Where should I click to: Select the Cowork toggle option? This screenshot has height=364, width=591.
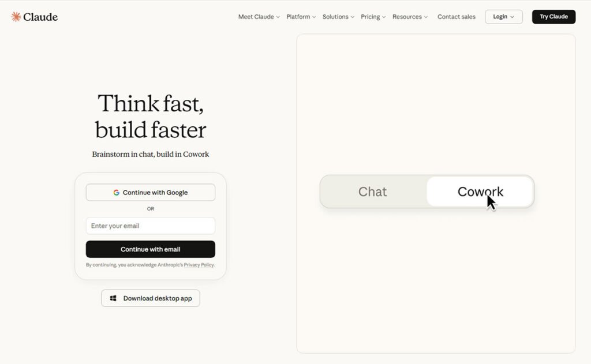[480, 192]
